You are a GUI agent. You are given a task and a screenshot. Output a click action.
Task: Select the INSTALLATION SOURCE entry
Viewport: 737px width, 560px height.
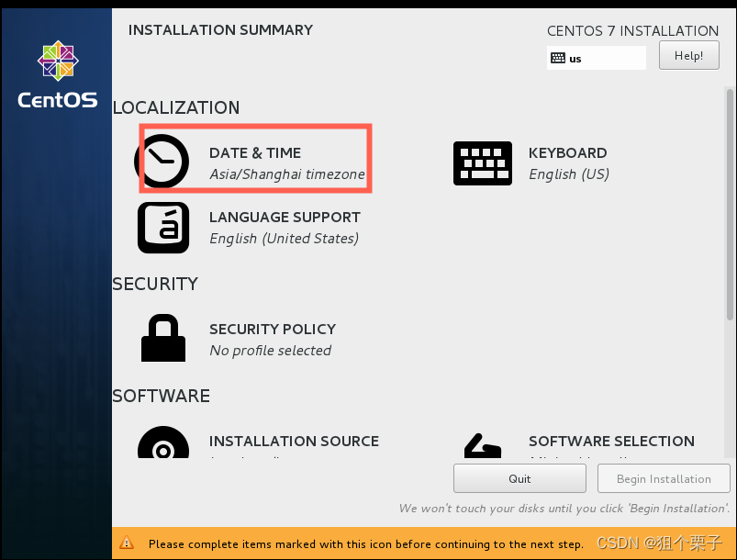click(294, 441)
